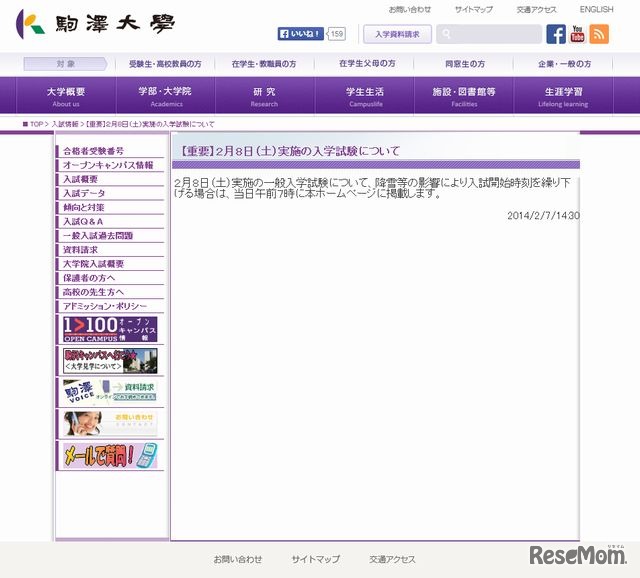Open 学部・大学院 Academics menu
This screenshot has height=578, width=640.
[x=165, y=96]
